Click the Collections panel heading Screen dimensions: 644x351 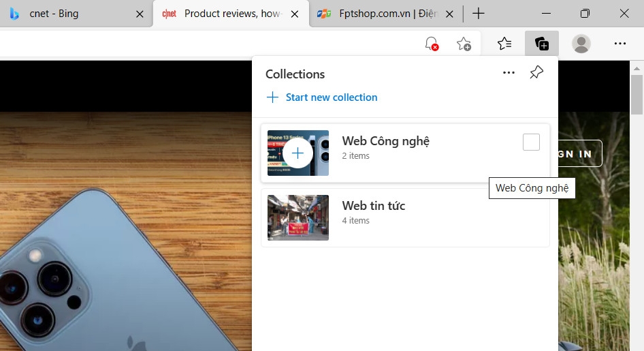point(295,74)
